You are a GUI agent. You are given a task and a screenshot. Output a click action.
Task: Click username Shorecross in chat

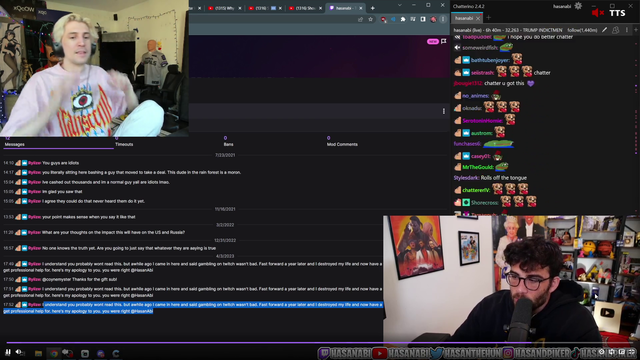[484, 202]
